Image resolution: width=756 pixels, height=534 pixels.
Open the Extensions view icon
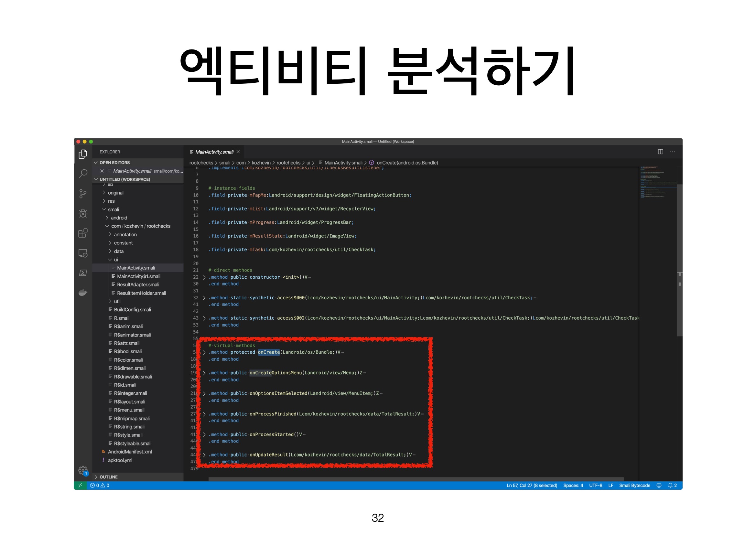tap(83, 233)
